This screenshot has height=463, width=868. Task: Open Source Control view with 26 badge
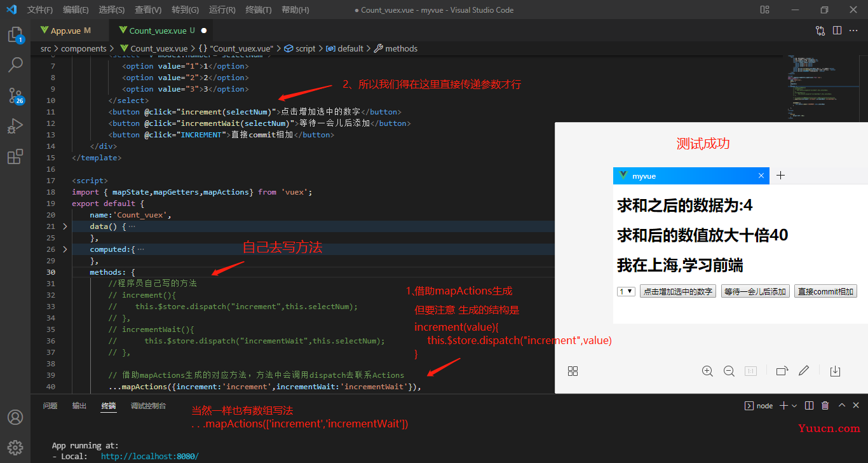tap(15, 95)
